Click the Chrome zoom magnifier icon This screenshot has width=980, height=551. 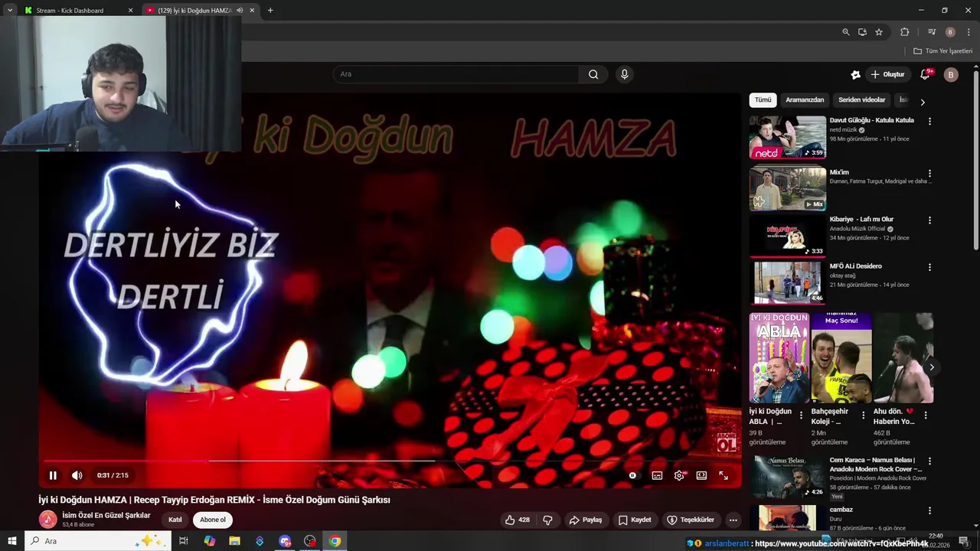(x=845, y=32)
